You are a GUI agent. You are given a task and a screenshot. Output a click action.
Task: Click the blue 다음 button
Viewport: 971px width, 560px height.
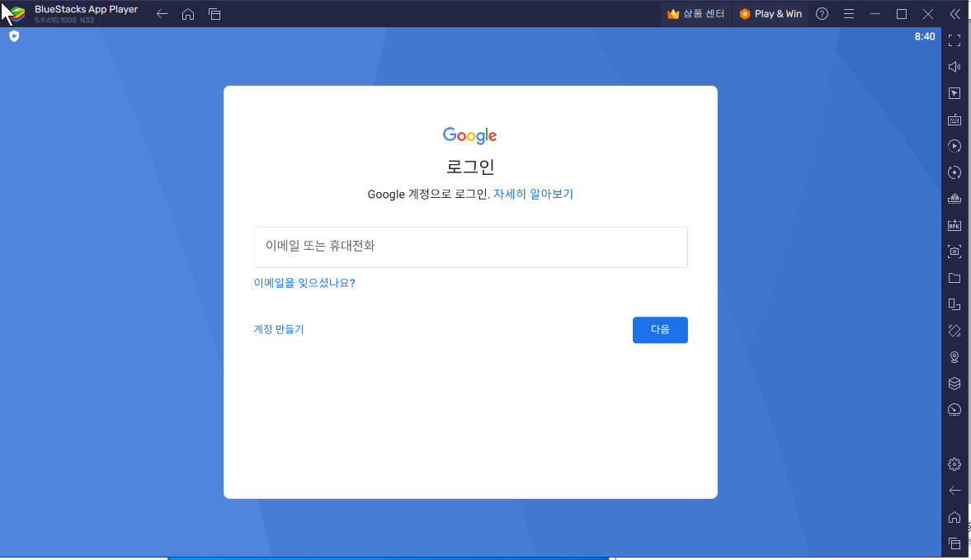[x=660, y=330]
